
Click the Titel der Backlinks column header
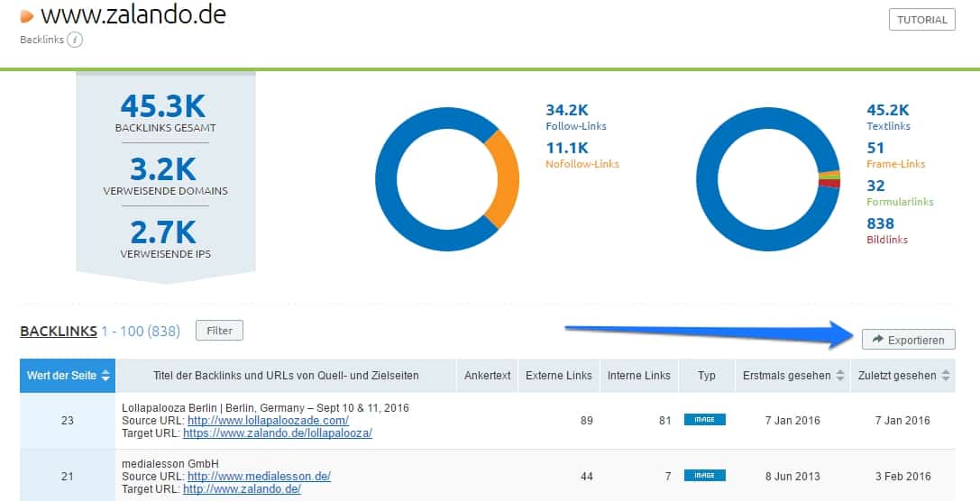point(286,376)
